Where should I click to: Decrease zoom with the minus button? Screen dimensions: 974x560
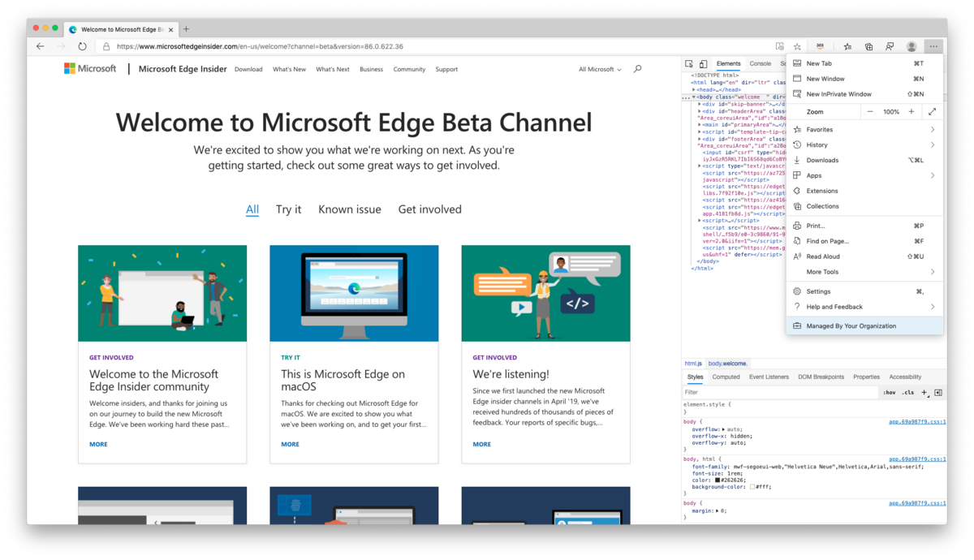click(x=870, y=111)
